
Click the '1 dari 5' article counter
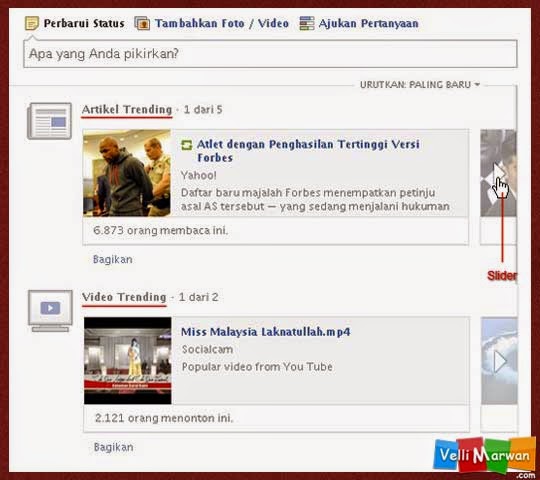[203, 110]
